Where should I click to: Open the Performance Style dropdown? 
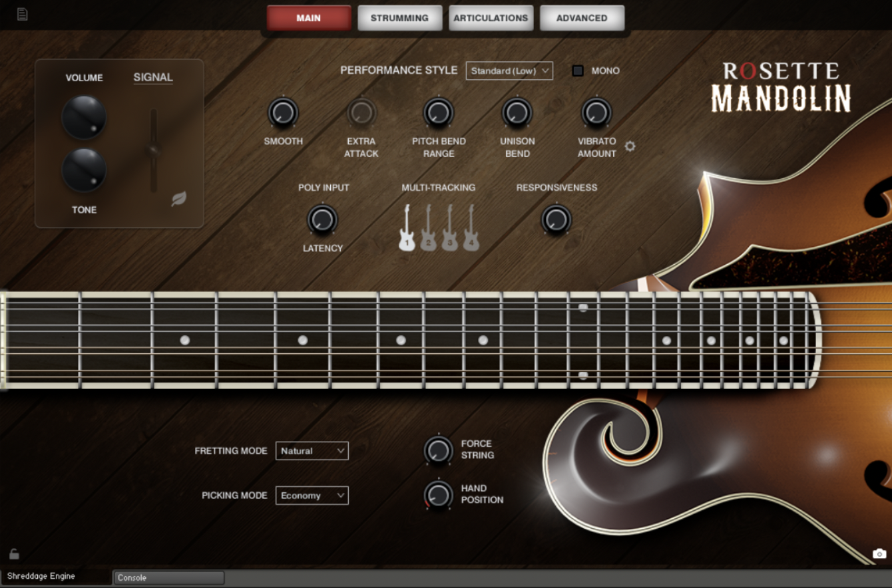[x=509, y=71]
